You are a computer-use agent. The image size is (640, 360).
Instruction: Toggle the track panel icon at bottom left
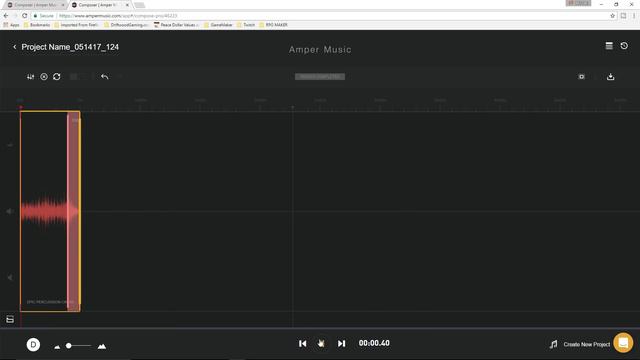coord(10,319)
